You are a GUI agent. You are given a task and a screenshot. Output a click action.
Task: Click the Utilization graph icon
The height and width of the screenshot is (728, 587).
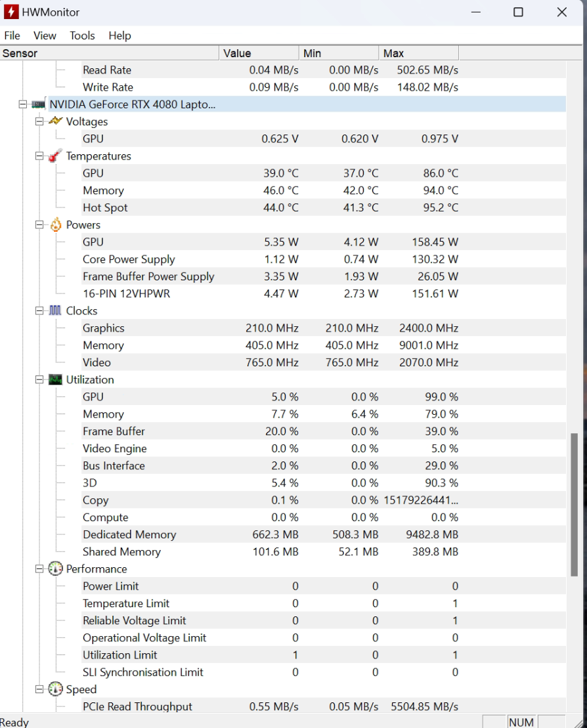56,380
